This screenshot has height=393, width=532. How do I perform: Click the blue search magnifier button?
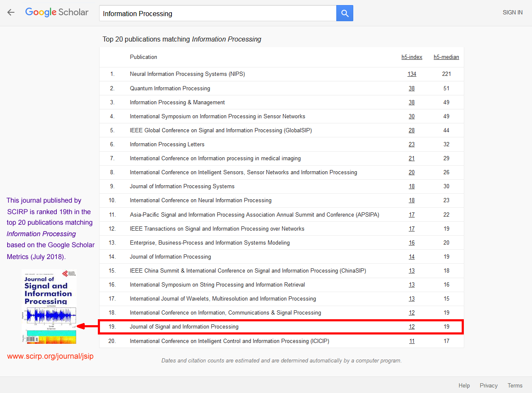tap(345, 14)
